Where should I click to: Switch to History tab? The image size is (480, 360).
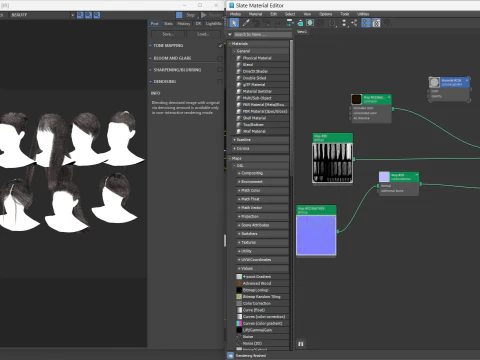click(184, 24)
